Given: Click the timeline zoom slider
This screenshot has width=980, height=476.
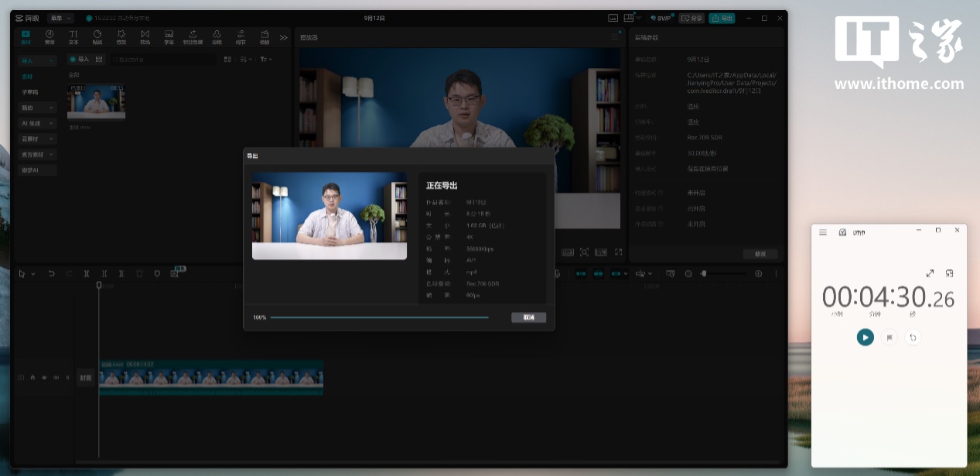Looking at the screenshot, I should pos(723,273).
